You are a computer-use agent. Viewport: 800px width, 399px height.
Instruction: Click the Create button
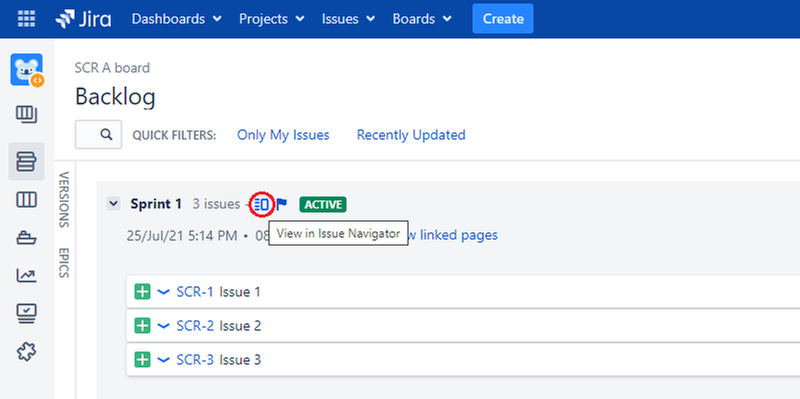[503, 19]
